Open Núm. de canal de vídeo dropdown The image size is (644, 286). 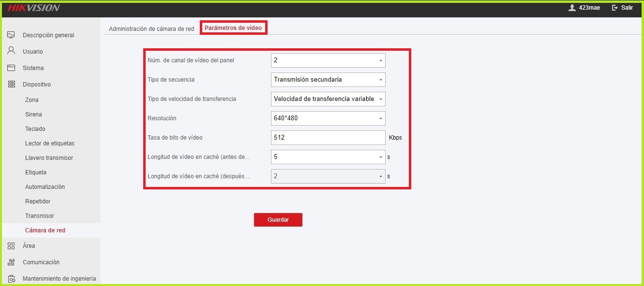pyautogui.click(x=328, y=60)
